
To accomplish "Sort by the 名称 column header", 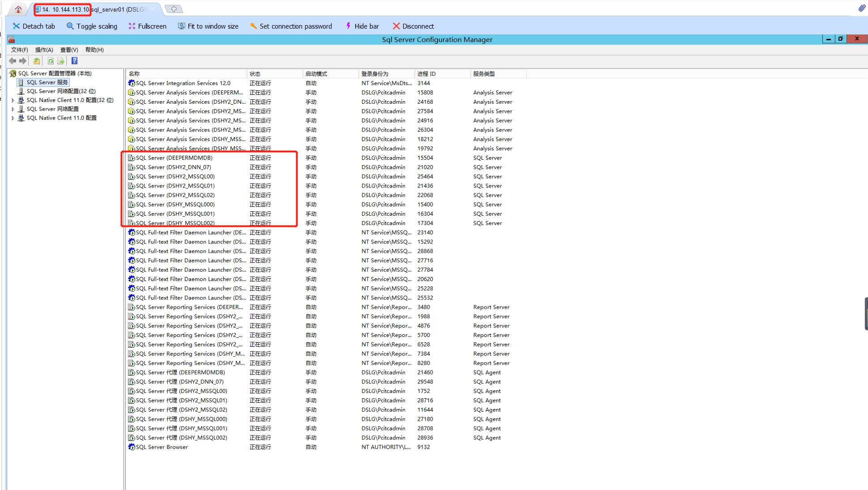I will pyautogui.click(x=186, y=74).
